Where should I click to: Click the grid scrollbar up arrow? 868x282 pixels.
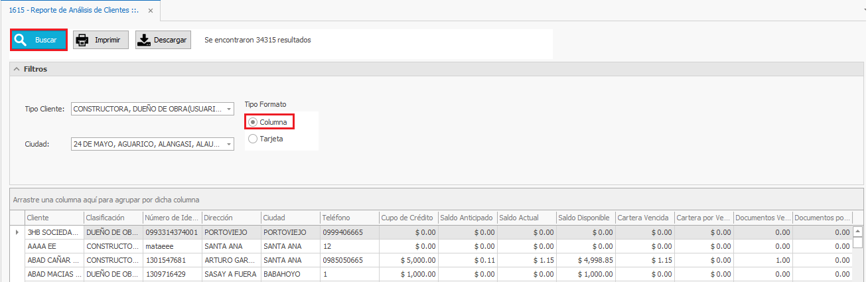[857, 232]
